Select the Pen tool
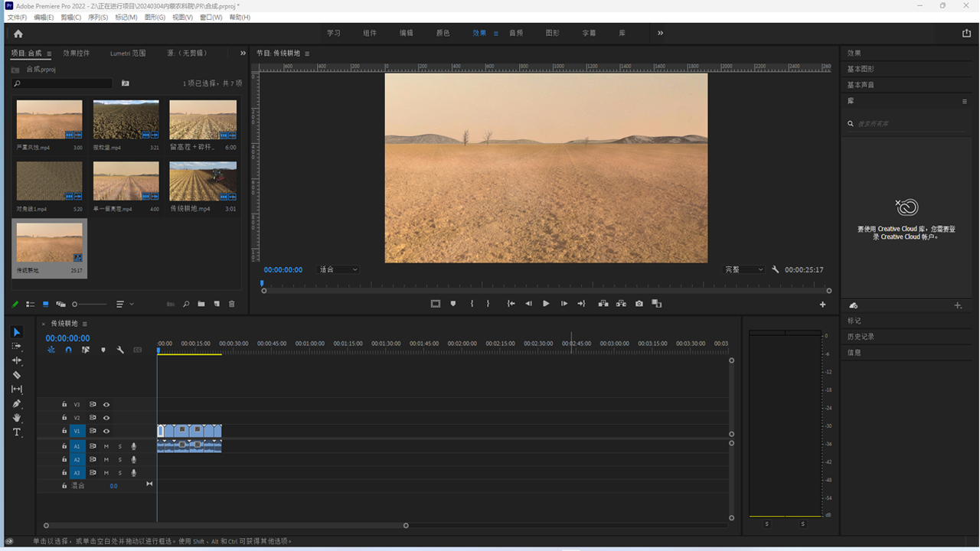 (x=17, y=403)
